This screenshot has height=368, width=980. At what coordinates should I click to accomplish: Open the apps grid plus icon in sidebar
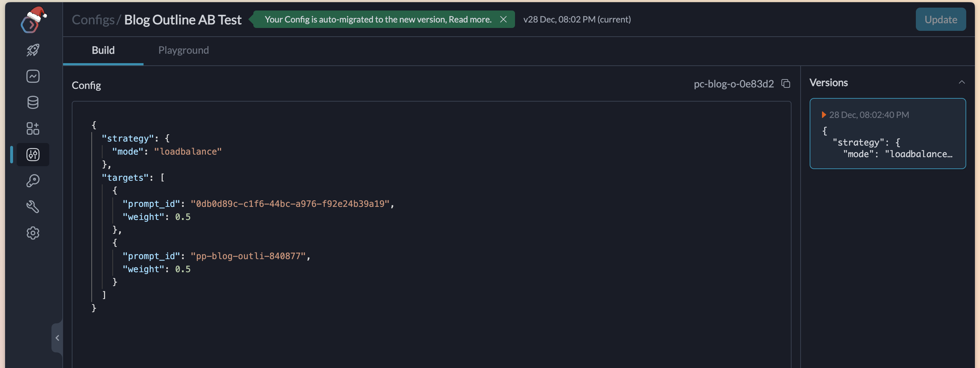tap(33, 128)
